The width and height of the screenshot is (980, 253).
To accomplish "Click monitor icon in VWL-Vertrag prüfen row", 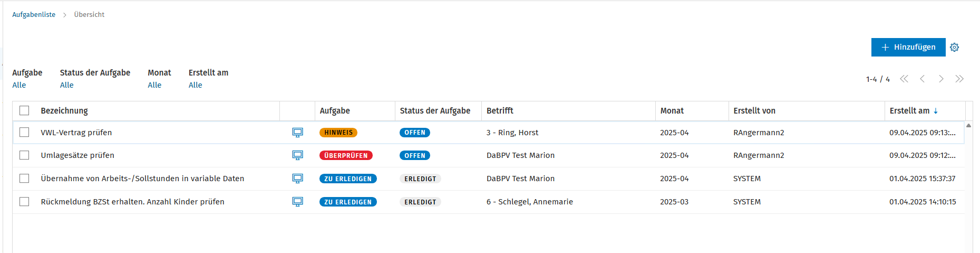I will tap(298, 133).
